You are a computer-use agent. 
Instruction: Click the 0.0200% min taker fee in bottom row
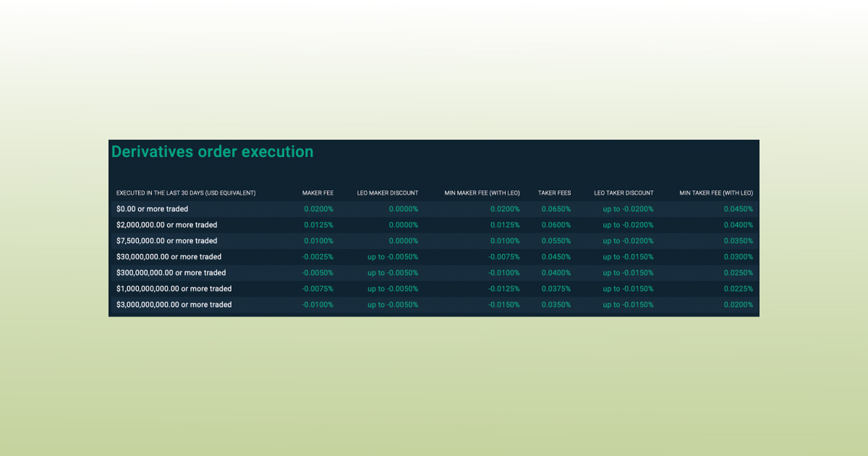point(738,304)
